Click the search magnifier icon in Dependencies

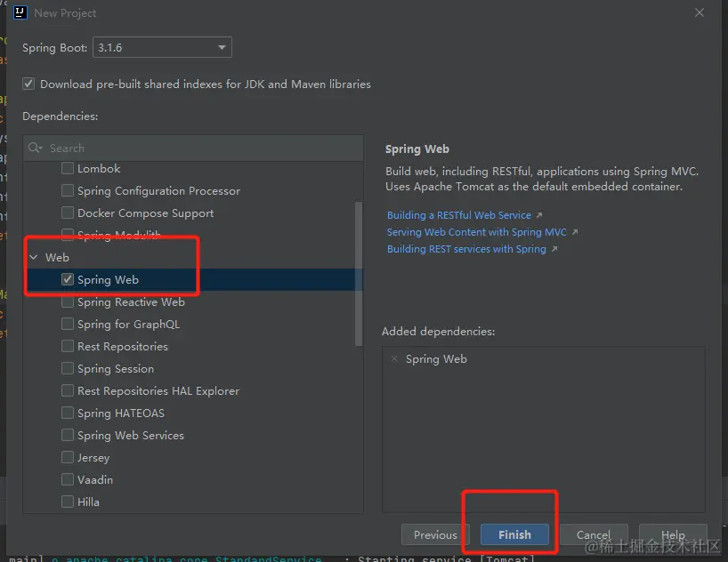pyautogui.click(x=35, y=148)
